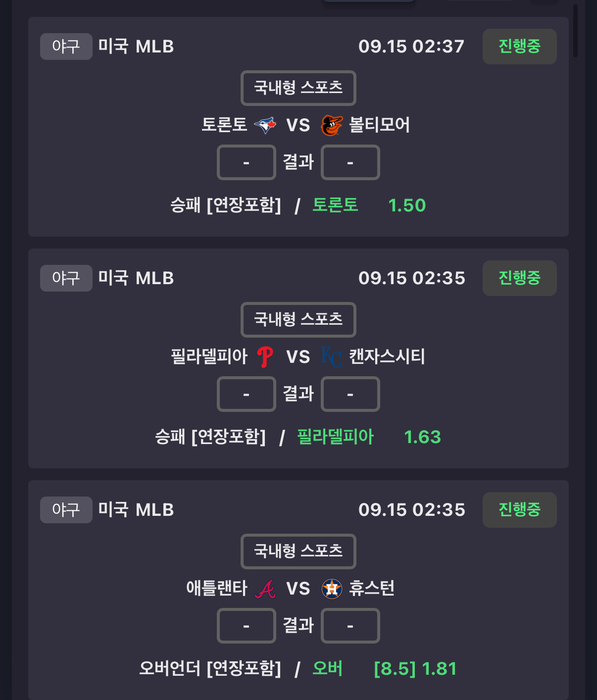Select the 토론토 1.50 odds pick

click(369, 205)
